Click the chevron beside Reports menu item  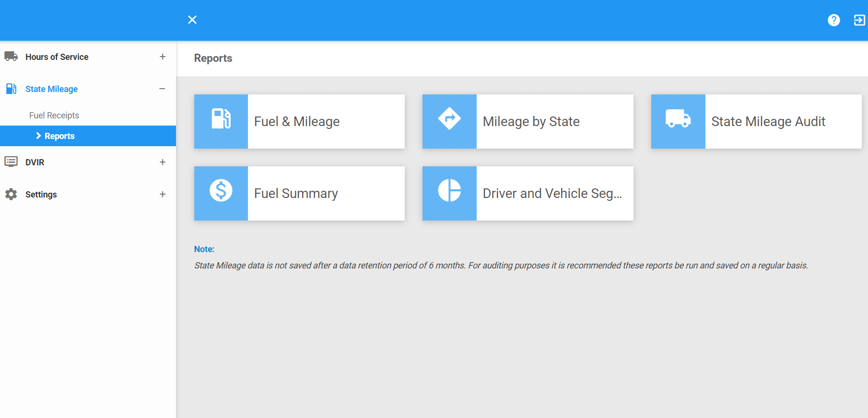coord(38,136)
